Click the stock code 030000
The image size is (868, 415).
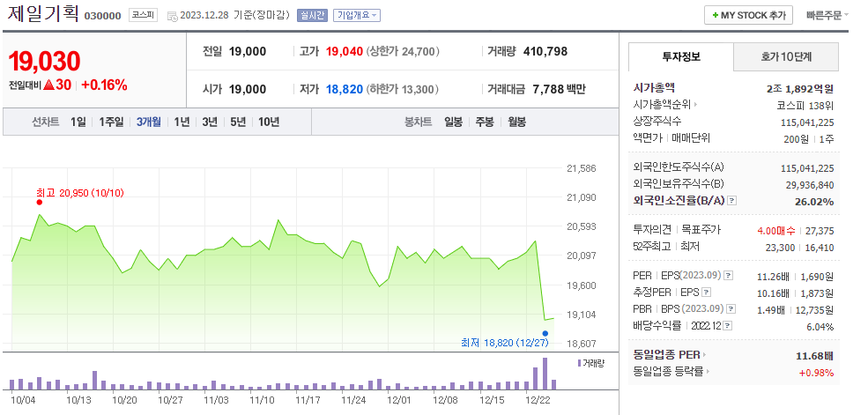click(102, 16)
